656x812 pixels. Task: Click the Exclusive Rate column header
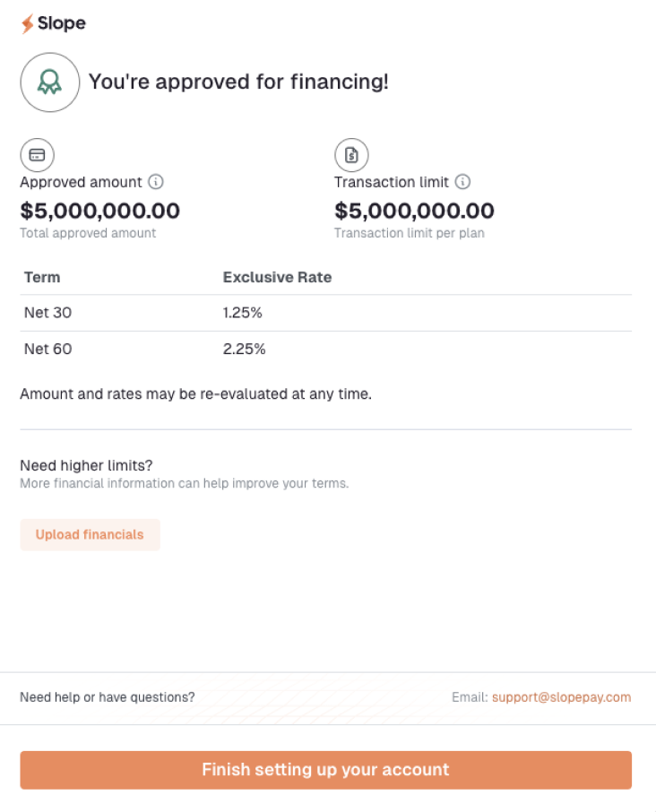pyautogui.click(x=277, y=277)
